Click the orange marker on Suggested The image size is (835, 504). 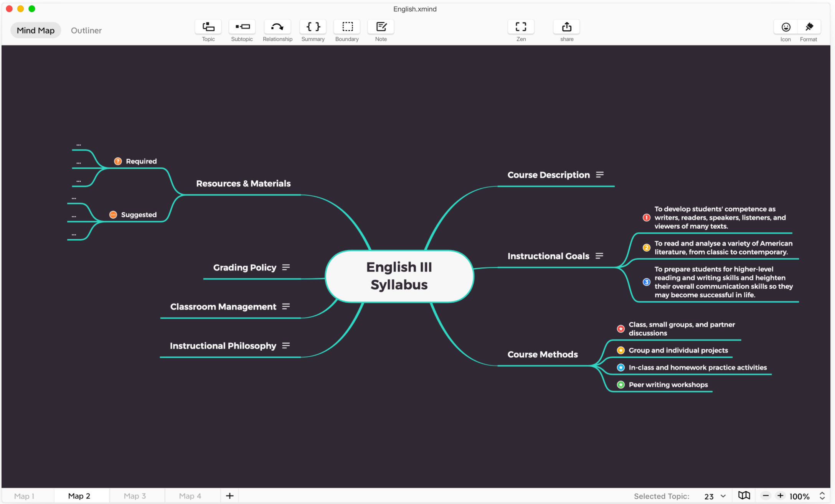click(113, 215)
